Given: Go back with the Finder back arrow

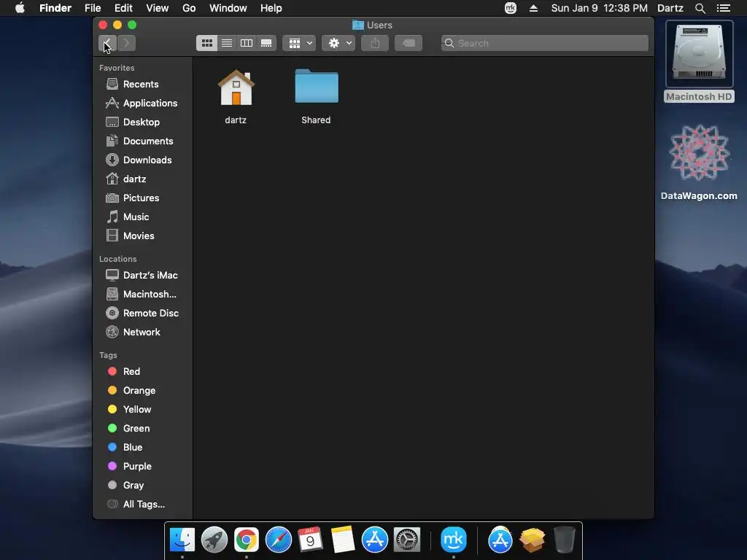Looking at the screenshot, I should click(107, 43).
